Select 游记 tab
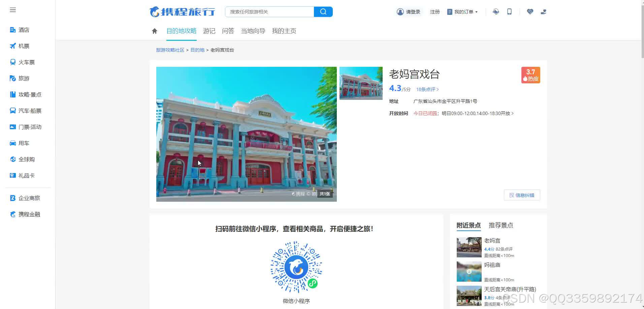The image size is (644, 309). pyautogui.click(x=209, y=31)
